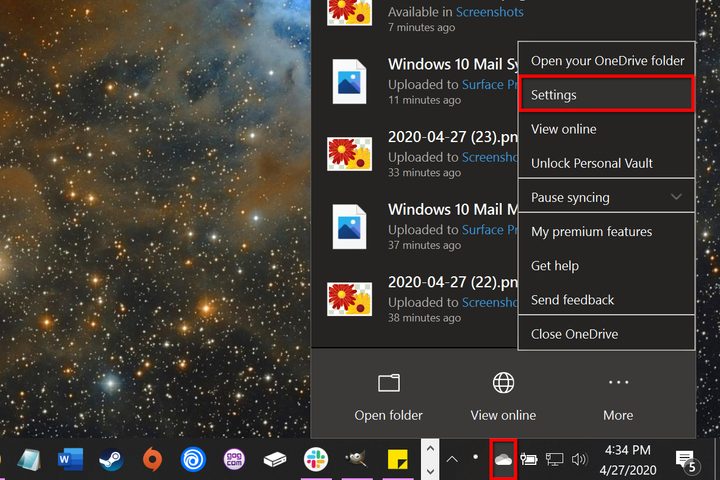Click the '38 minutes ago' timestamp
720x480 pixels.
(x=424, y=318)
